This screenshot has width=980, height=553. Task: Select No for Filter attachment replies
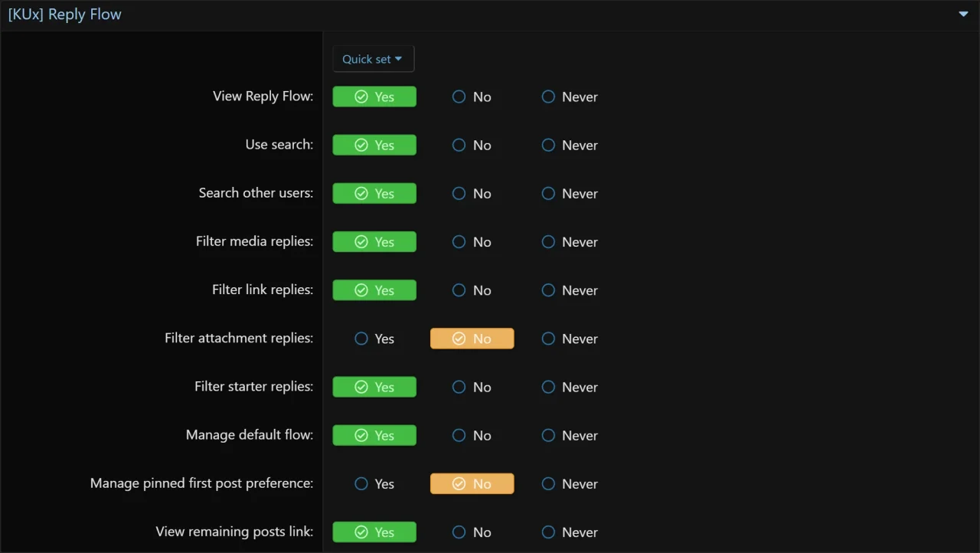[472, 339]
